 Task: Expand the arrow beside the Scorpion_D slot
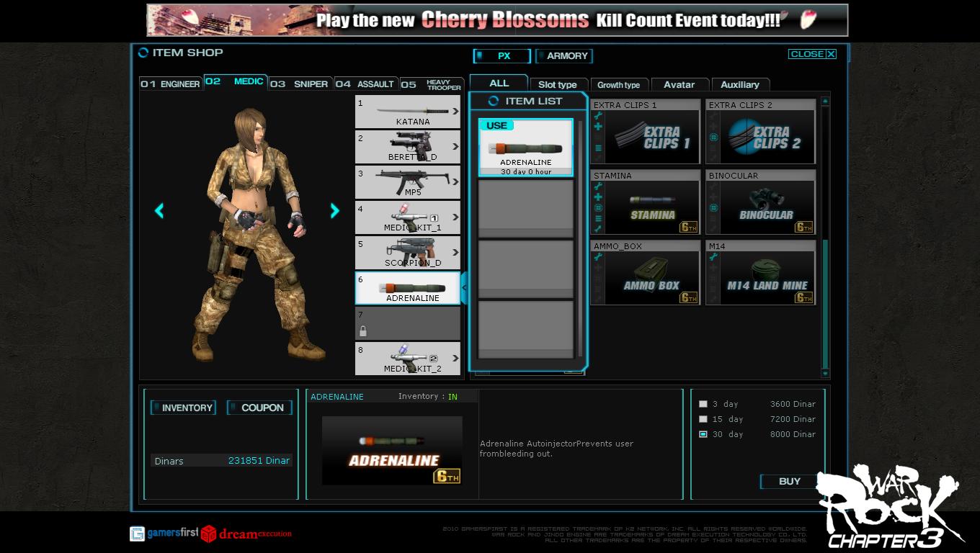point(455,253)
